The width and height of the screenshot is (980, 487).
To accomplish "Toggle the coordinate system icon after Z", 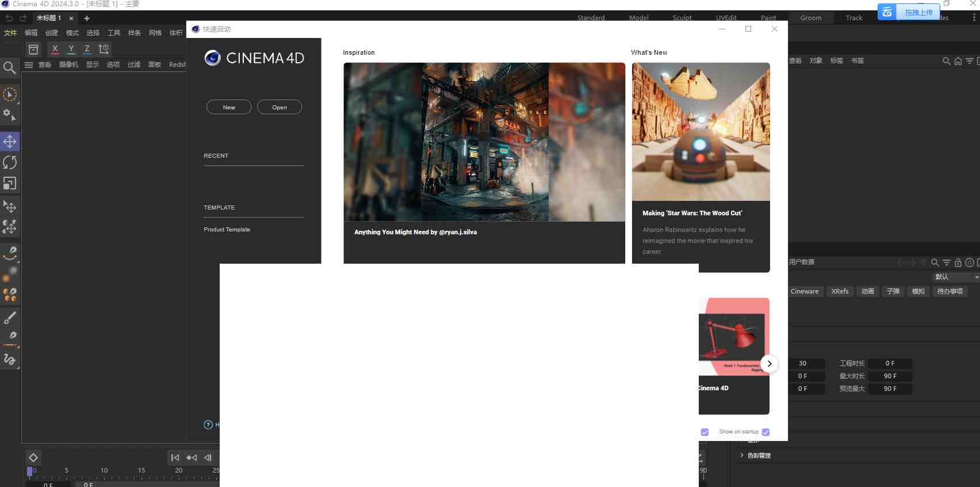I will point(104,49).
